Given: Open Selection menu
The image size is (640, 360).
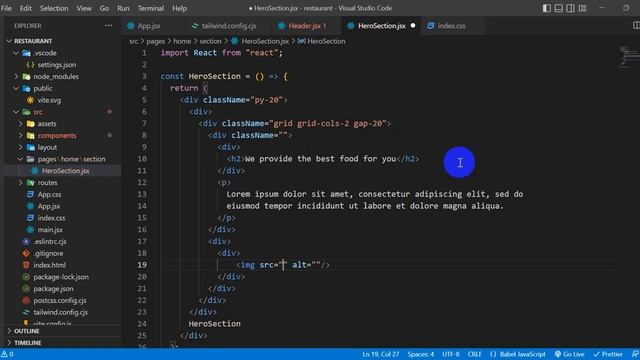Looking at the screenshot, I should coord(54,8).
